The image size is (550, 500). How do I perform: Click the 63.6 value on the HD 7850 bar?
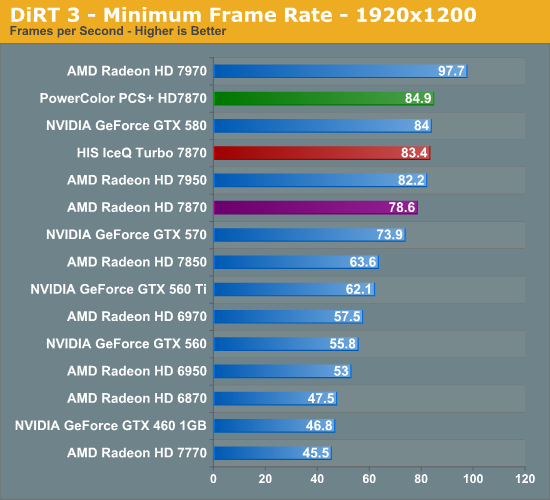[x=363, y=262]
